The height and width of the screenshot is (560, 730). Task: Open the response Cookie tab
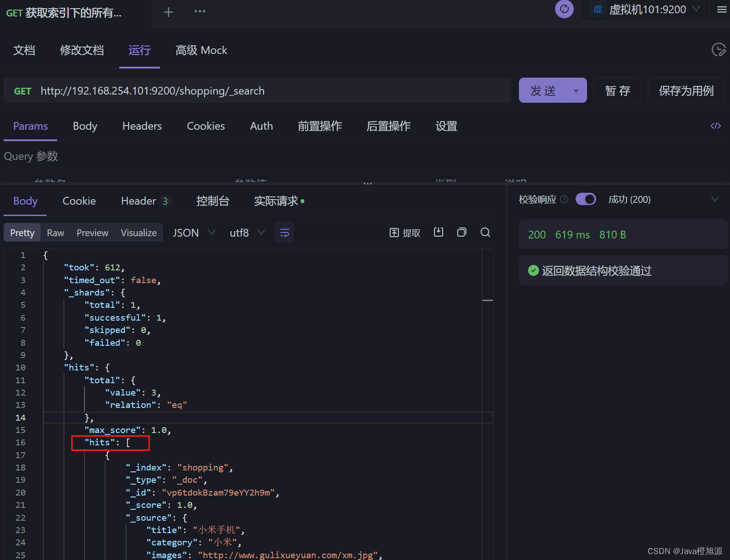pyautogui.click(x=79, y=201)
